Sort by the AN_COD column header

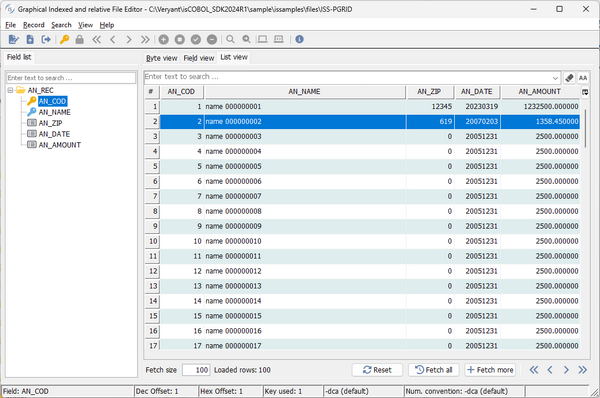pyautogui.click(x=181, y=92)
